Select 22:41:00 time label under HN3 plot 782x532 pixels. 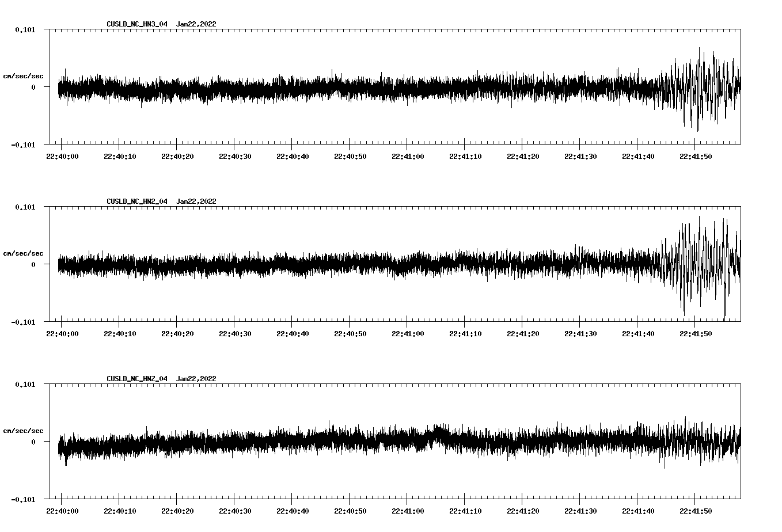[x=407, y=157]
